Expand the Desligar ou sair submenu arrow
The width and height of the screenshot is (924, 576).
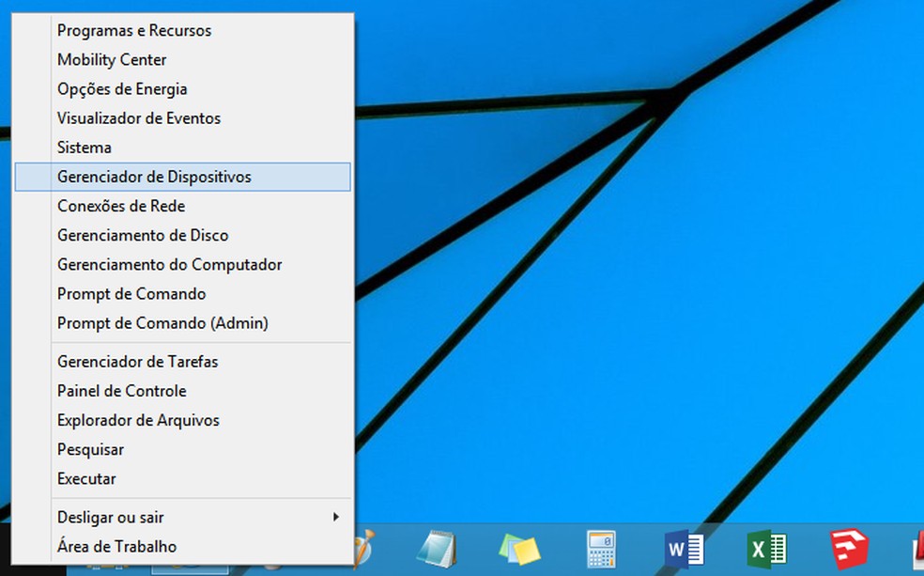pyautogui.click(x=336, y=517)
